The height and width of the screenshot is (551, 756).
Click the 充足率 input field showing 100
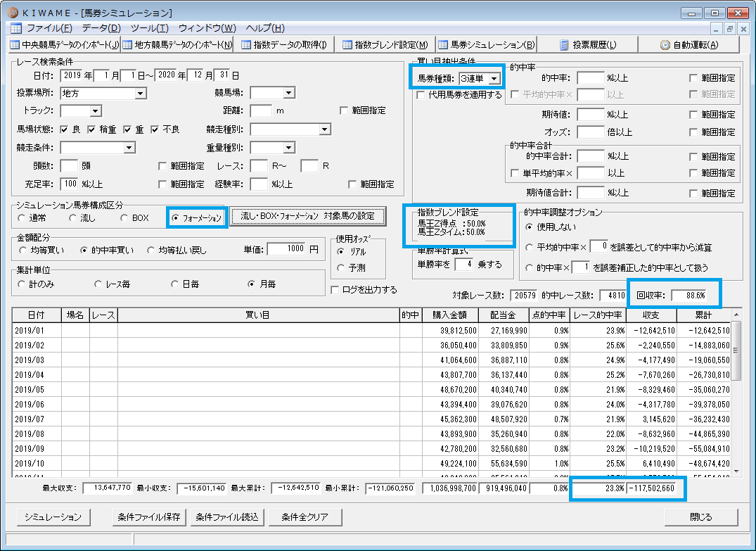tap(69, 184)
